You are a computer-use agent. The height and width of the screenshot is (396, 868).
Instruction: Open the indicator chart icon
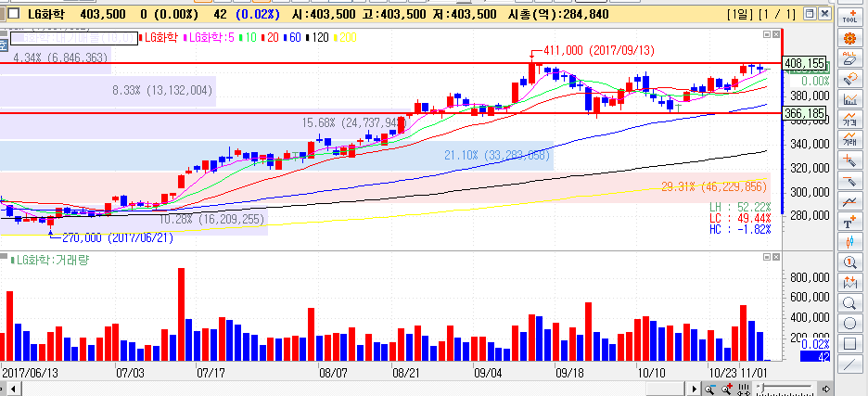point(849,99)
